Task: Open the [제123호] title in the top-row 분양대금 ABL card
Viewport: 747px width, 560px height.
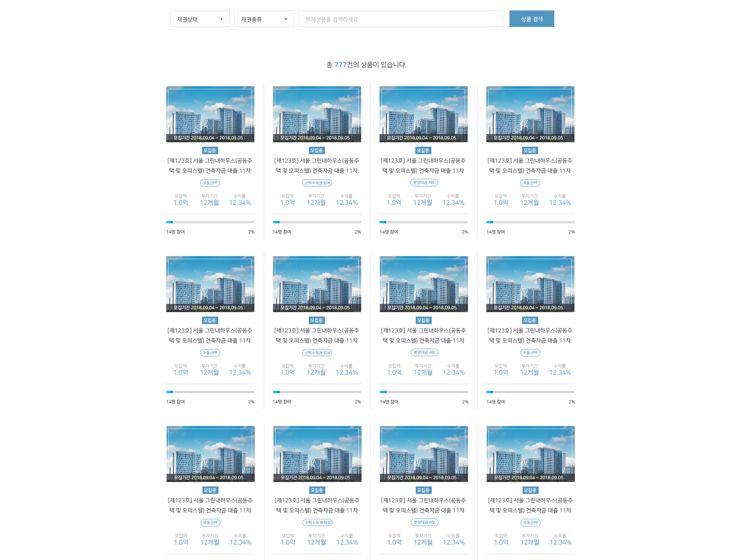Action: 423,165
